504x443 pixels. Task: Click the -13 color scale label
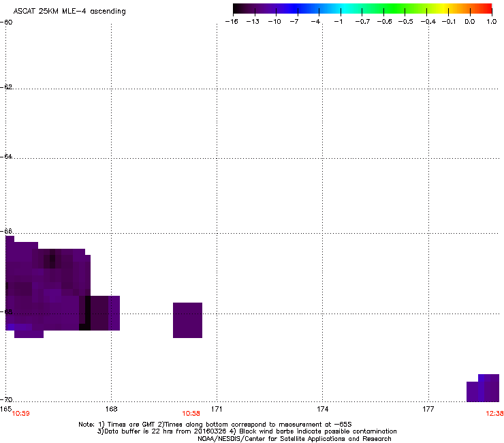253,22
